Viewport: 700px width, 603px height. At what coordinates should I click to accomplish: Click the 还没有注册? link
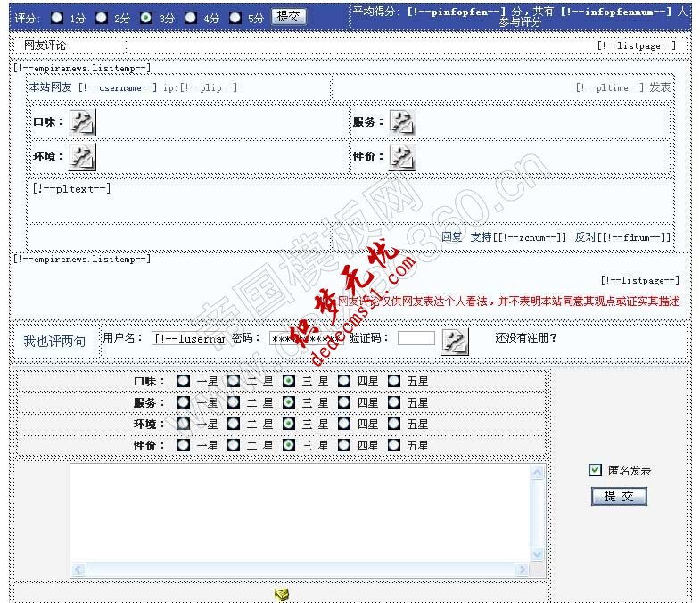tap(526, 338)
